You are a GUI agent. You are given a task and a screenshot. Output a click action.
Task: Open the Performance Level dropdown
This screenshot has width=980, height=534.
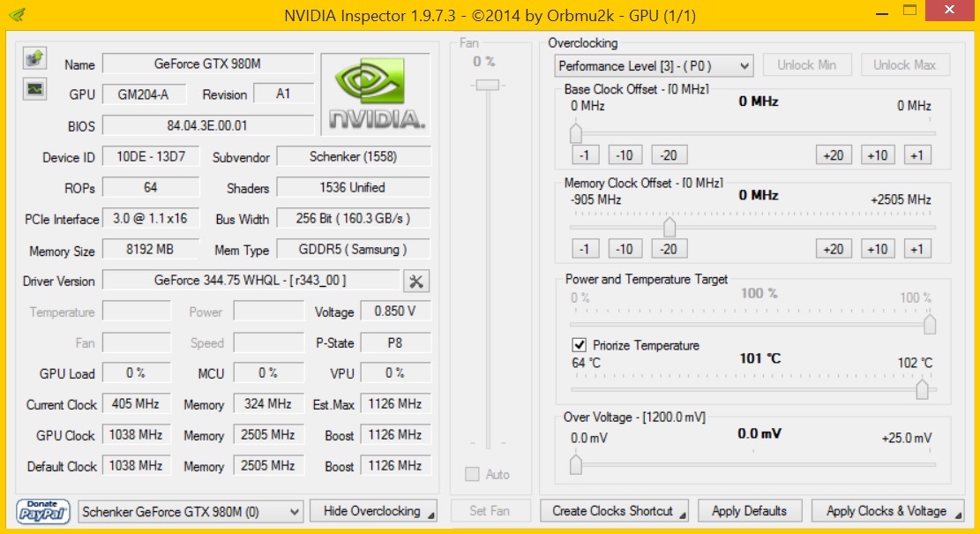coord(651,65)
